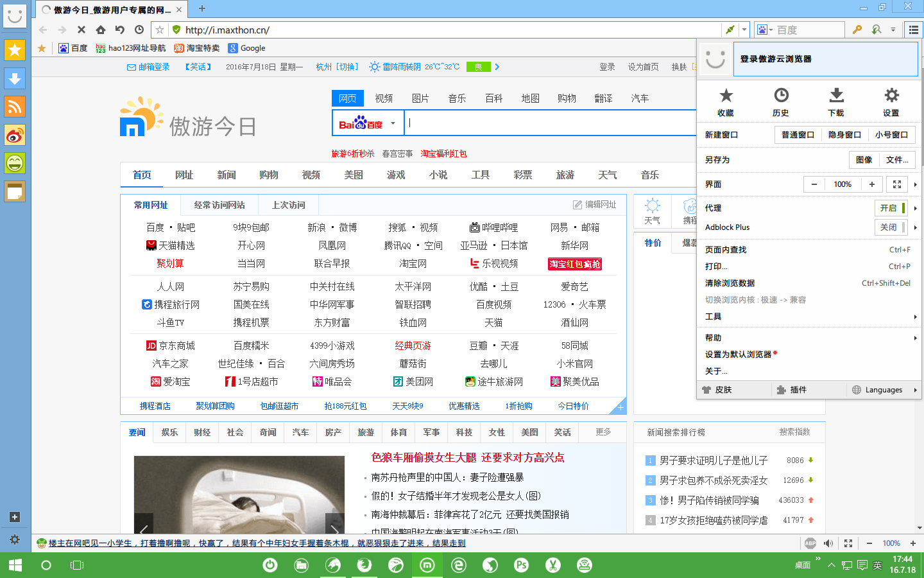Click 普通窗口 new window button
Screen dimensions: 924x578
798,135
